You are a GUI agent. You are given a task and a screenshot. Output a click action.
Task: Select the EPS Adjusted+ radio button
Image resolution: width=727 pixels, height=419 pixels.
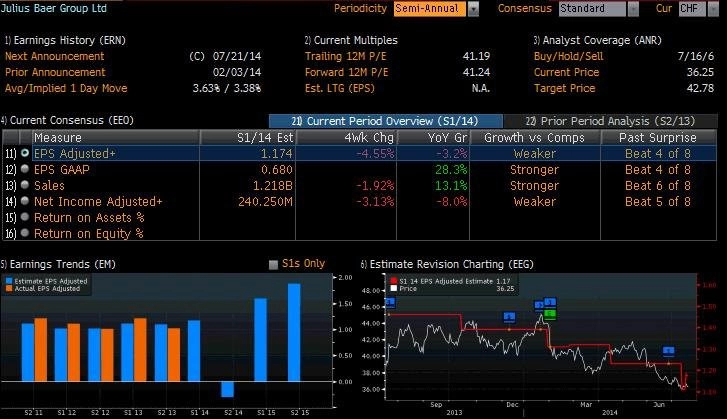[25, 153]
